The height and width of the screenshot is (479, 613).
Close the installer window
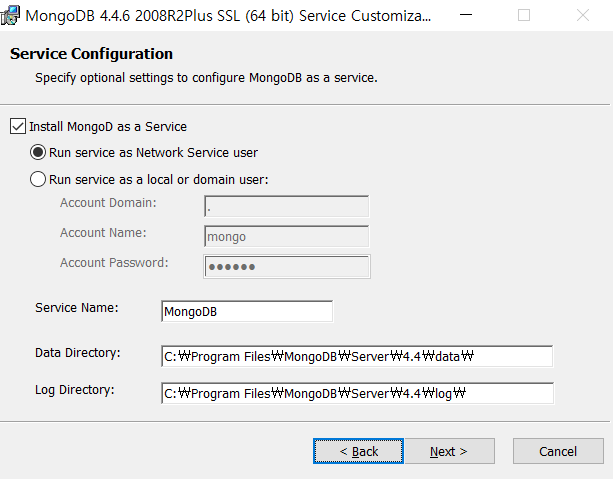tap(583, 15)
